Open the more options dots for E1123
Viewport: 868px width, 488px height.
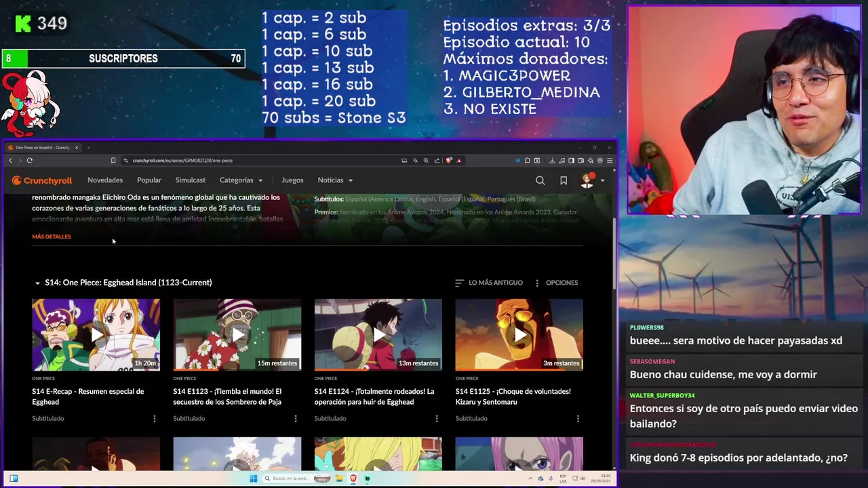(296, 419)
